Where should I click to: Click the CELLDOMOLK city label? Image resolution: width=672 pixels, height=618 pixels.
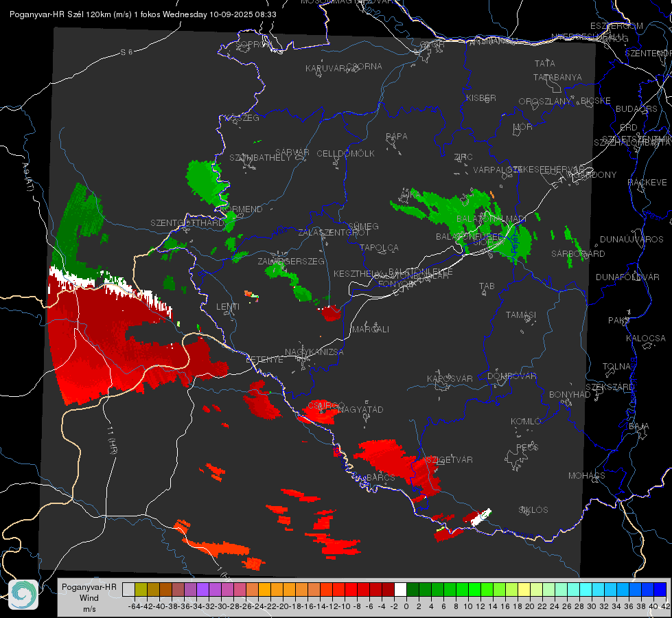346,154
